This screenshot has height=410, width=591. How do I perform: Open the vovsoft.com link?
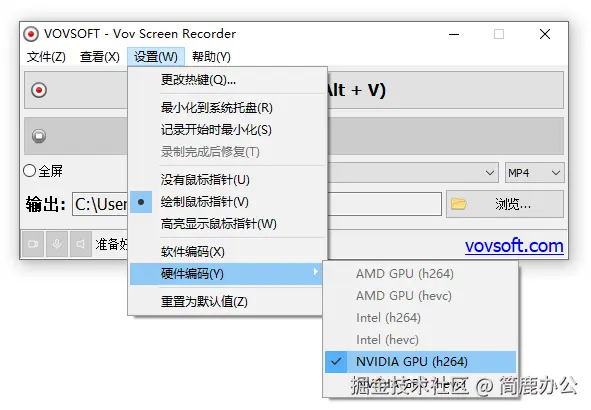[x=514, y=246]
